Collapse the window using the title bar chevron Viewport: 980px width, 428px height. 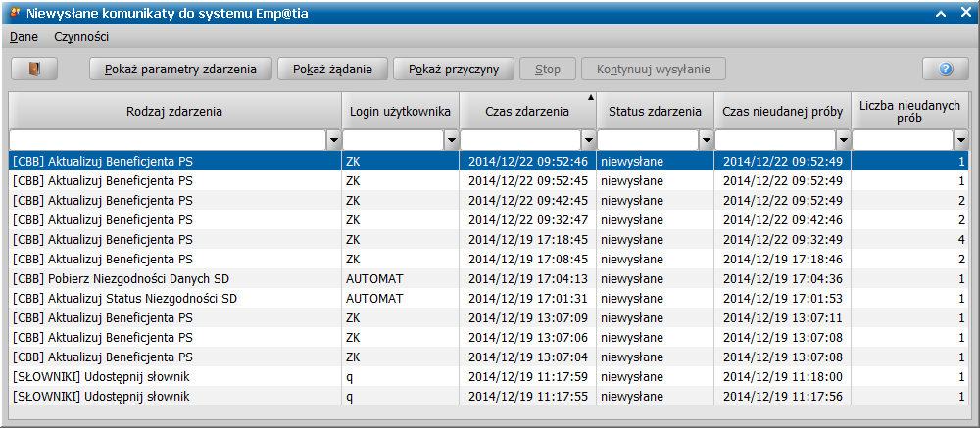pos(940,13)
